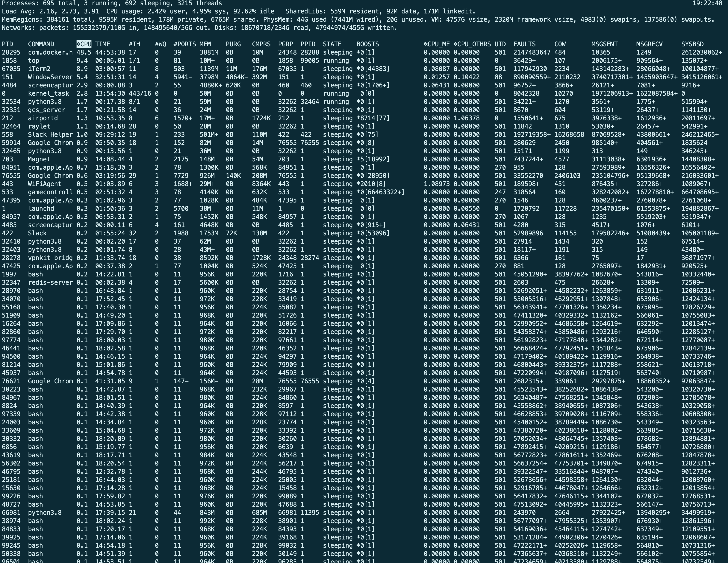Click the highlighted %CPU column header
728x563 pixels.
84,44
